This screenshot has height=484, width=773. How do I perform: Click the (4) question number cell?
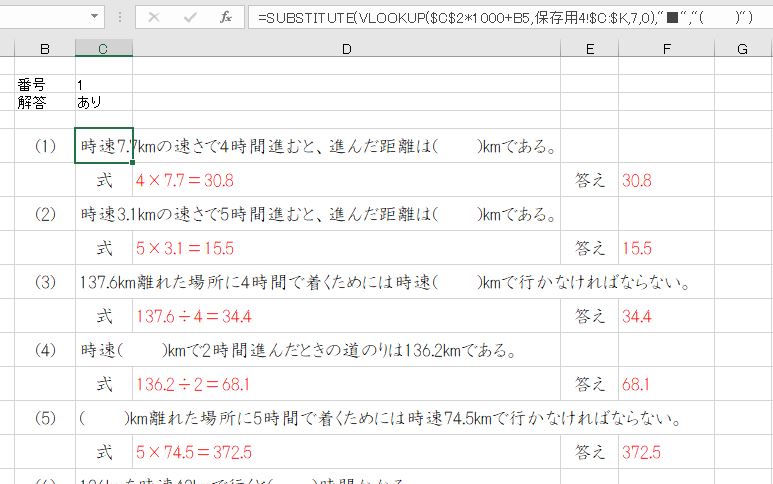tap(45, 350)
